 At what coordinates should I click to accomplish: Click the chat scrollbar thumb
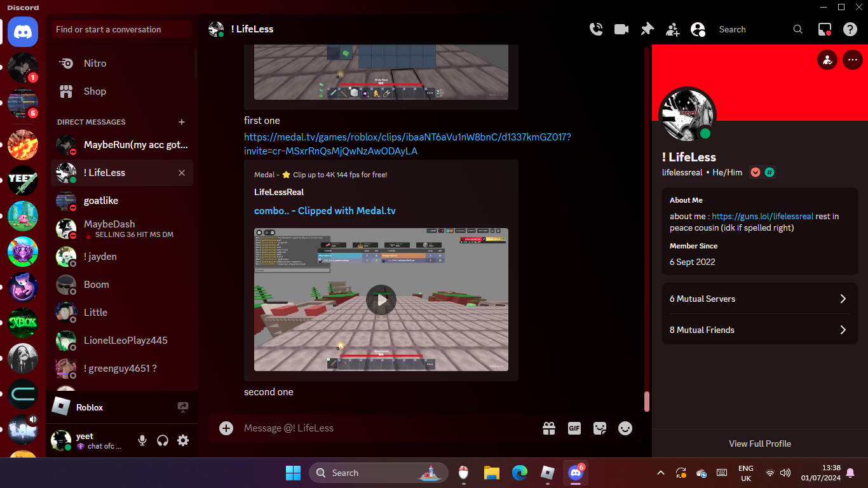tap(647, 401)
